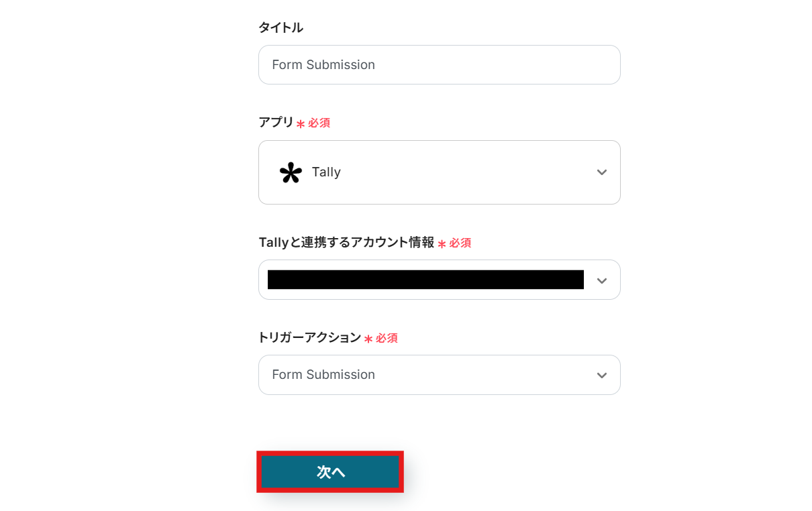The width and height of the screenshot is (812, 511).
Task: Click 必須 marker next to アカウント情報
Action: click(460, 243)
